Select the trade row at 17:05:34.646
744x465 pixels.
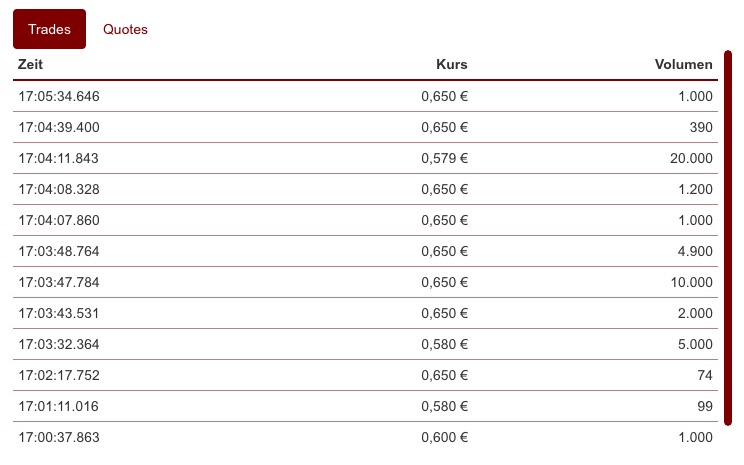click(x=365, y=96)
